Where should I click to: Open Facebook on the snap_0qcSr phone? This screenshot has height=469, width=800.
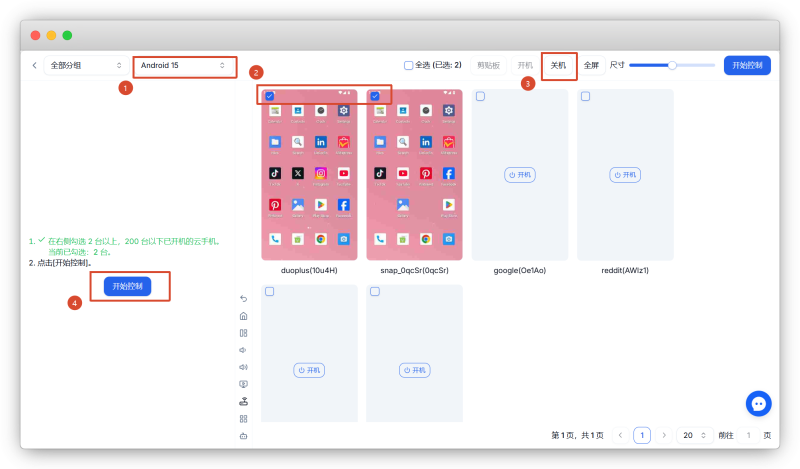click(448, 174)
